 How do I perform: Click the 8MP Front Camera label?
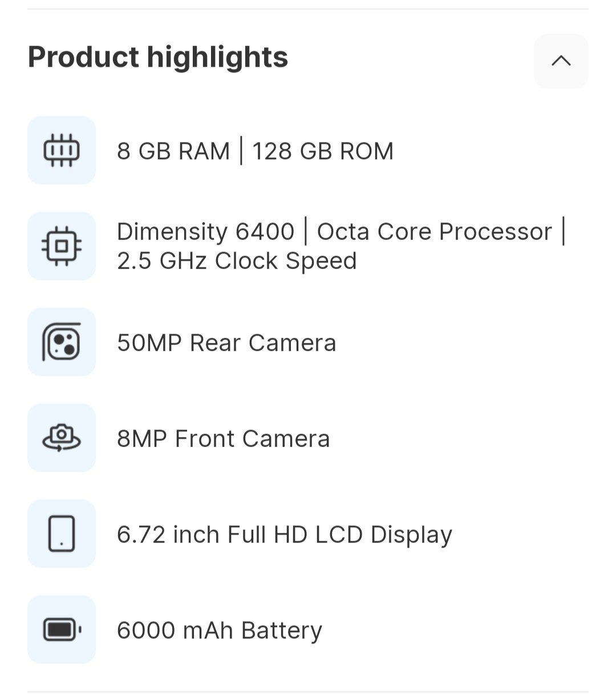point(223,439)
